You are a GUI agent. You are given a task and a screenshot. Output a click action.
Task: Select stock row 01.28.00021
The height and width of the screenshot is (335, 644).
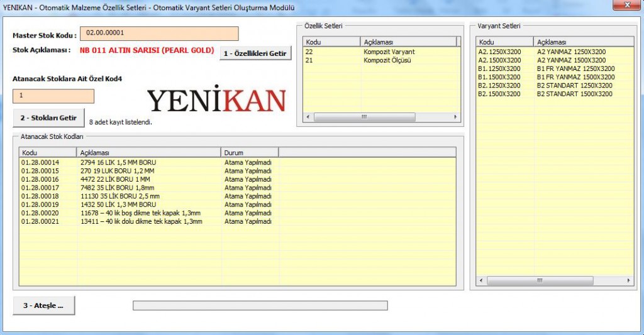click(x=40, y=221)
